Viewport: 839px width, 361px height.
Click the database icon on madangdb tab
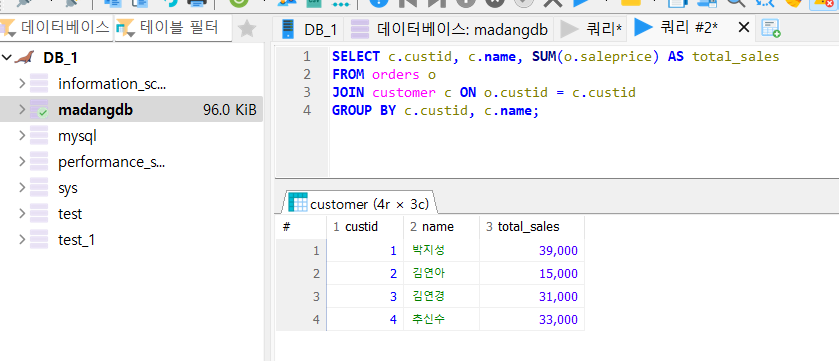click(x=360, y=29)
